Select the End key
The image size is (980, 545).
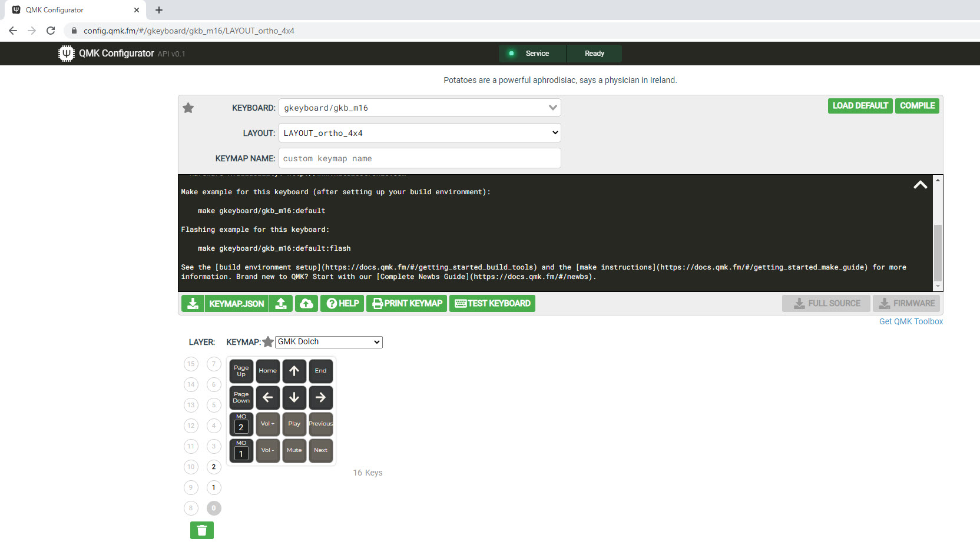(321, 371)
